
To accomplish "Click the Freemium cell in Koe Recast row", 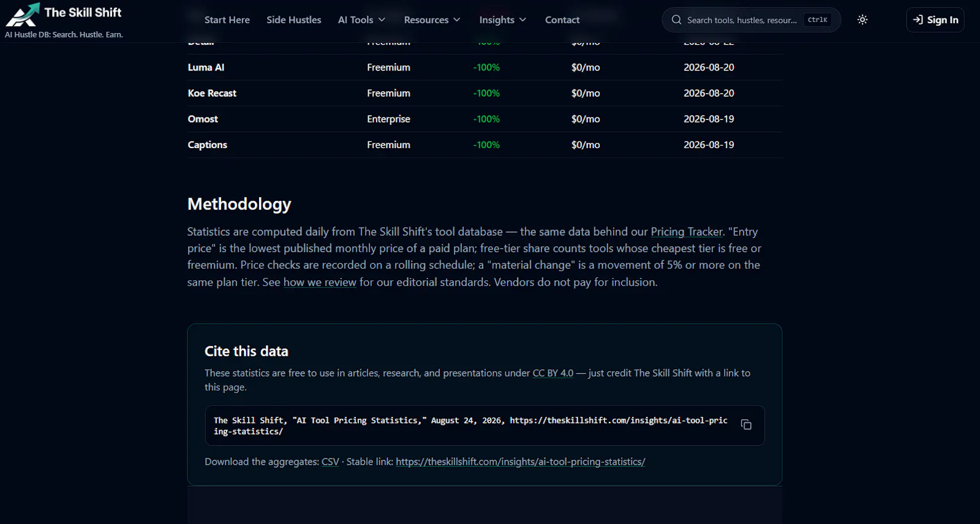I will coord(388,93).
